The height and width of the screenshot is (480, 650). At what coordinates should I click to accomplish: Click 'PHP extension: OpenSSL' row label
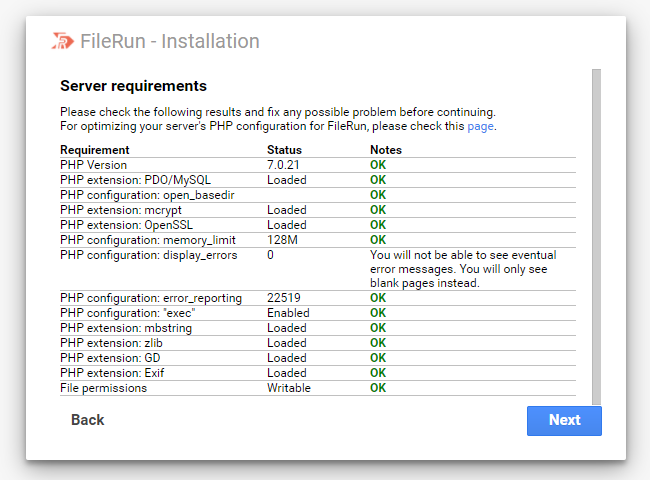[126, 225]
